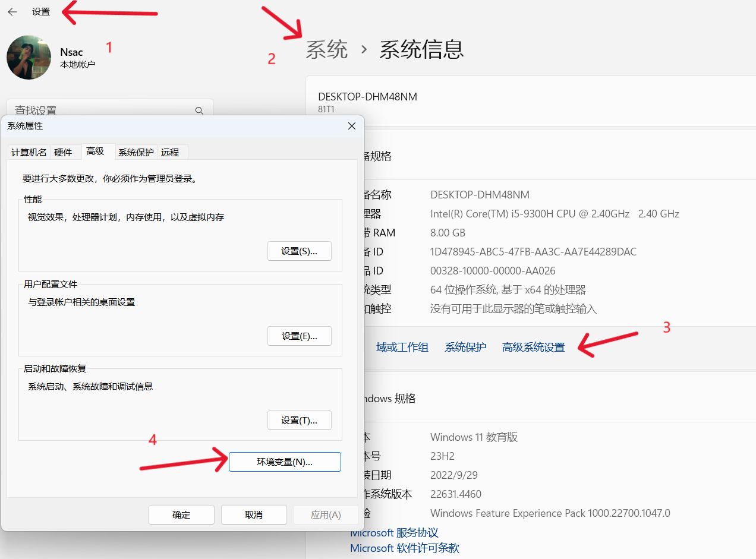Switch to the 计算机名 tab
This screenshot has width=756, height=559.
pyautogui.click(x=29, y=153)
